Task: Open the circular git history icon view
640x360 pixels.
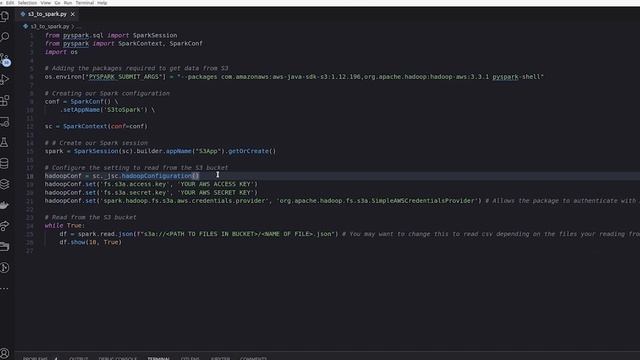Action: pos(5,268)
